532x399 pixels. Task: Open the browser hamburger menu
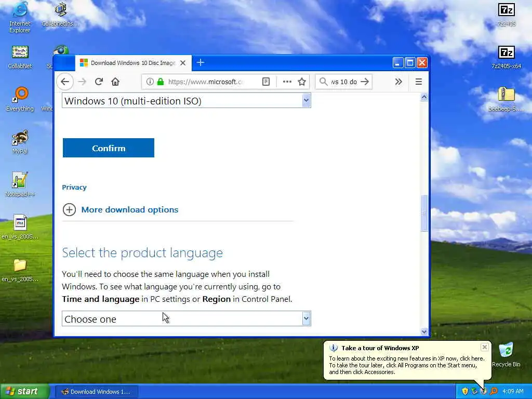click(418, 82)
